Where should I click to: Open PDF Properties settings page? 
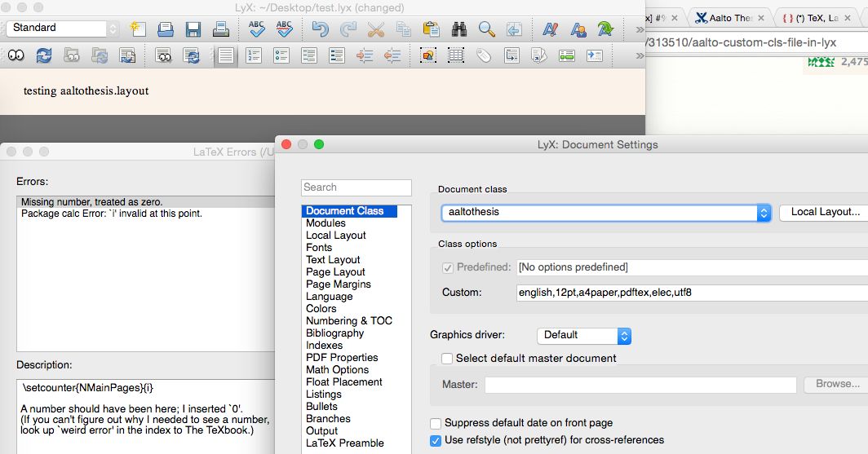coord(342,358)
